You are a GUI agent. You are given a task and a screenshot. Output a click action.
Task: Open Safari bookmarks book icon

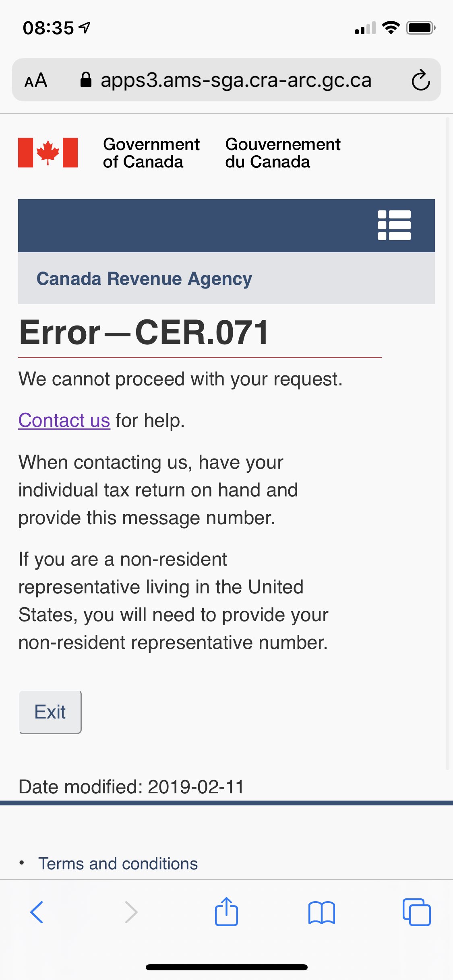click(321, 912)
